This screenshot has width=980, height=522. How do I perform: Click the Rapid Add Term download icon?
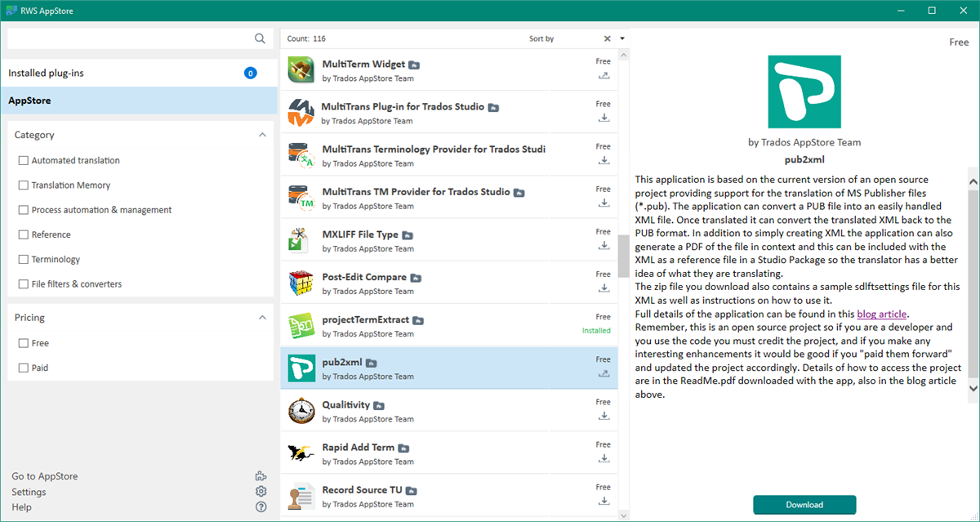click(x=604, y=458)
